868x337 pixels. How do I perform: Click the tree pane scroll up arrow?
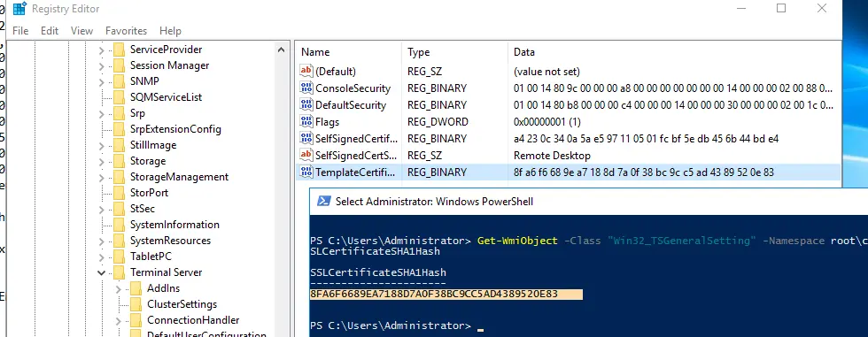point(282,50)
